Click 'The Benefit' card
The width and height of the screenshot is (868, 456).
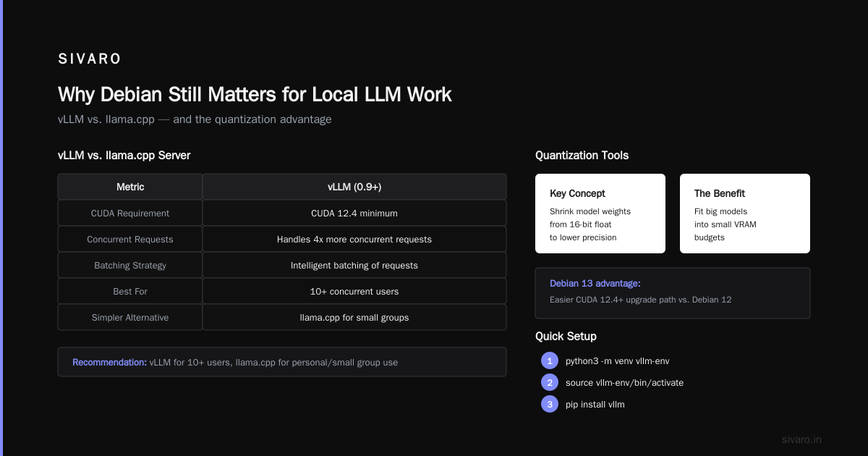pyautogui.click(x=745, y=214)
